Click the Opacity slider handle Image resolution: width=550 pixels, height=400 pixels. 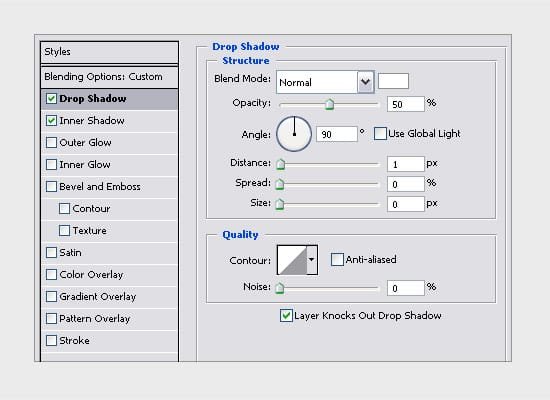(x=329, y=104)
